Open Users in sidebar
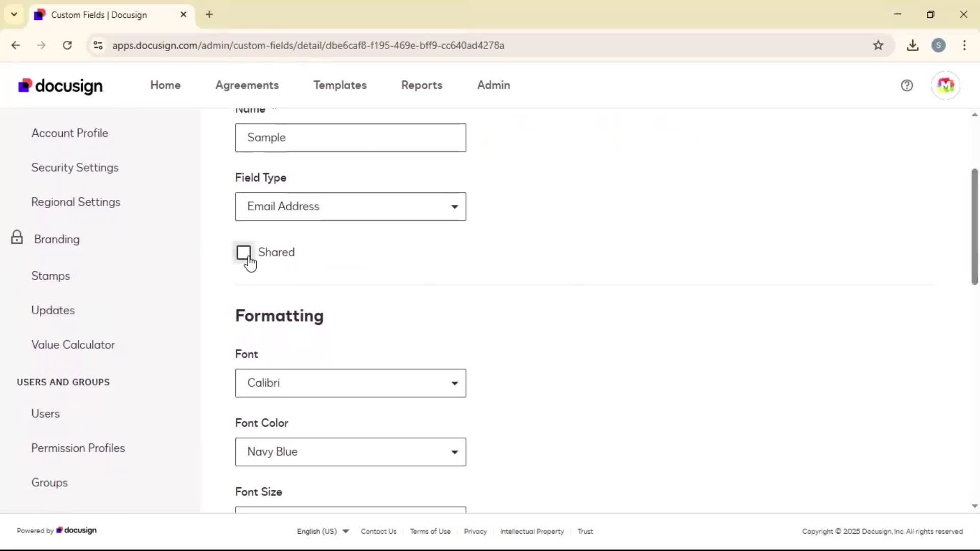This screenshot has height=551, width=980. 45,414
